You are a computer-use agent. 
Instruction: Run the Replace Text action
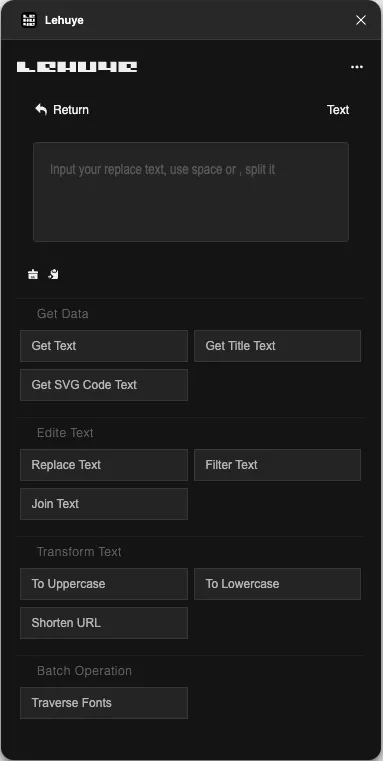click(x=104, y=465)
